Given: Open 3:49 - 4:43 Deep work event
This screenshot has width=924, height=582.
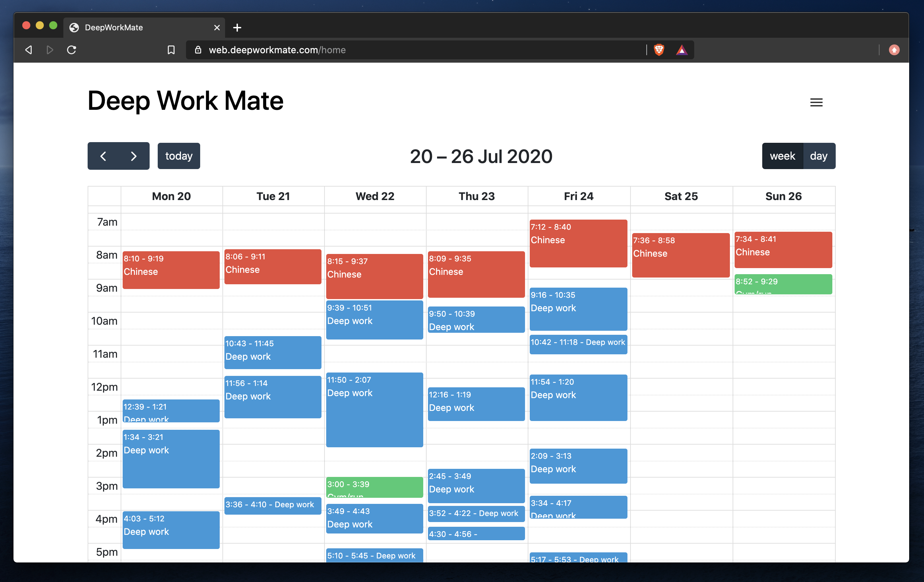Looking at the screenshot, I should click(374, 518).
